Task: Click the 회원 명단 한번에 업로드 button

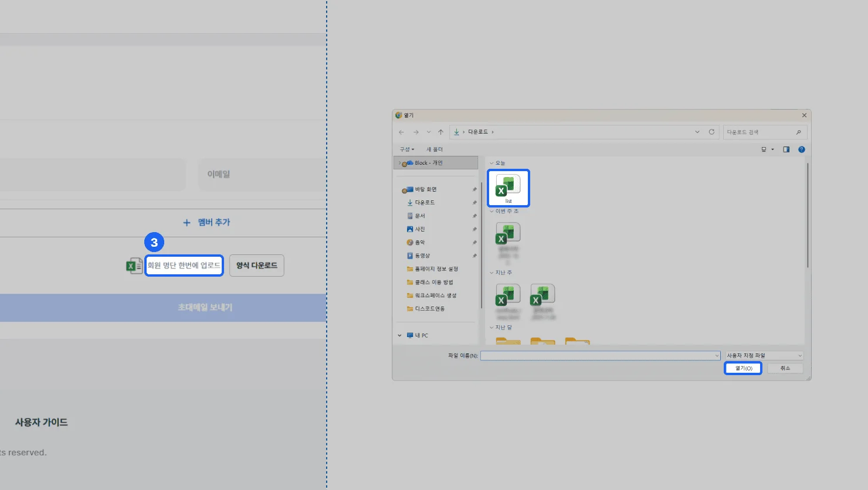Action: 184,266
